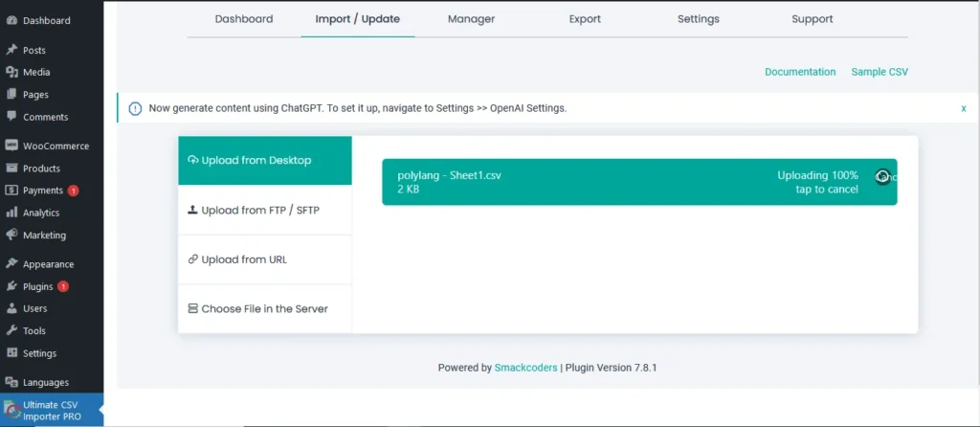This screenshot has width=980, height=427.
Task: Dismiss the ChatGPT notice with x
Action: [964, 109]
